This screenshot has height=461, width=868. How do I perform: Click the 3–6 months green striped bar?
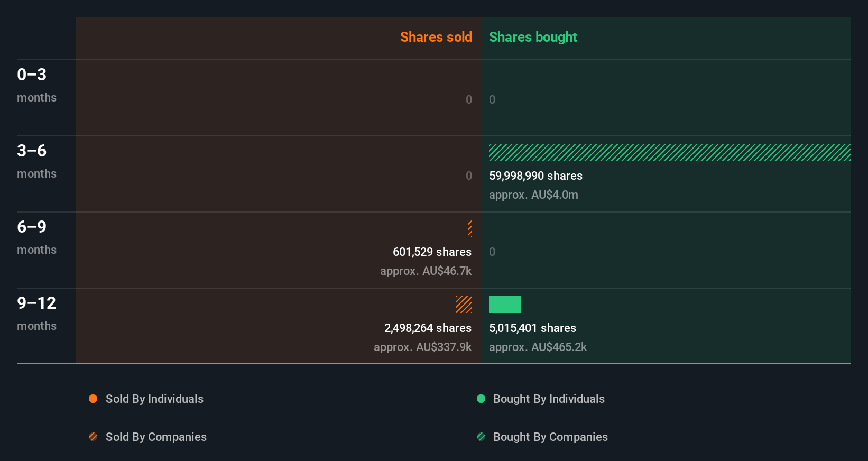[669, 152]
